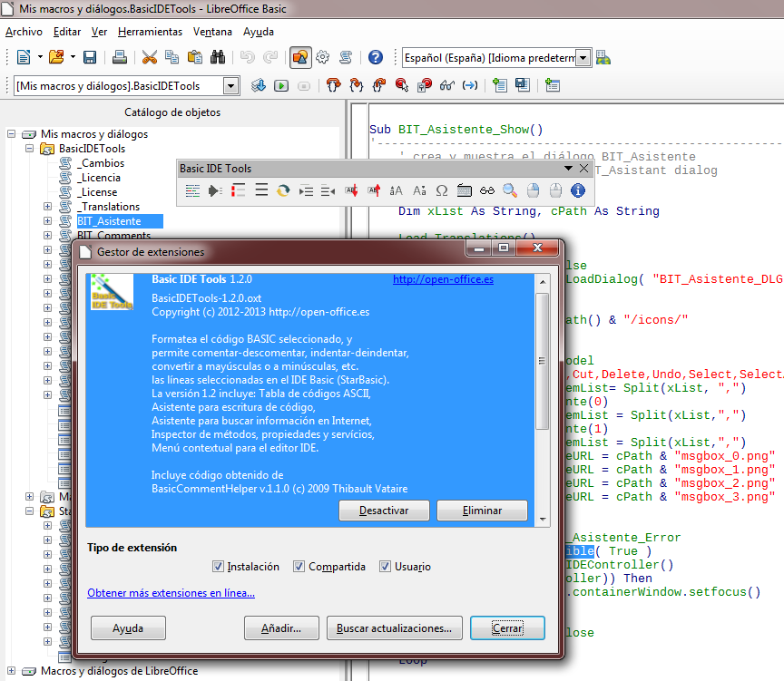Click the Obtener más extensiones en línea link
Viewport: 784px width, 681px height.
click(171, 593)
